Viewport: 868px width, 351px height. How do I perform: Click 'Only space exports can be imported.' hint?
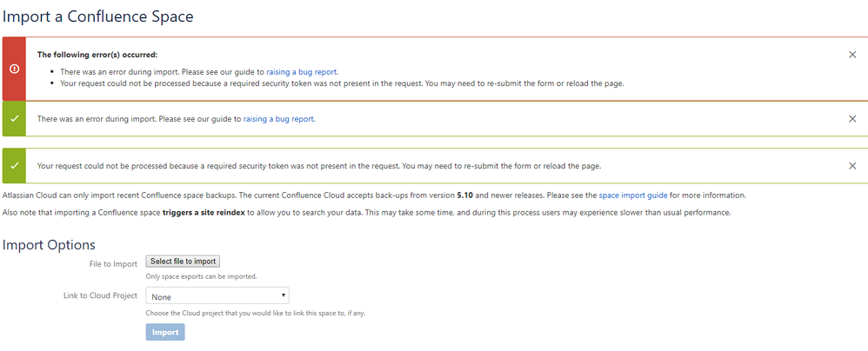(x=202, y=276)
